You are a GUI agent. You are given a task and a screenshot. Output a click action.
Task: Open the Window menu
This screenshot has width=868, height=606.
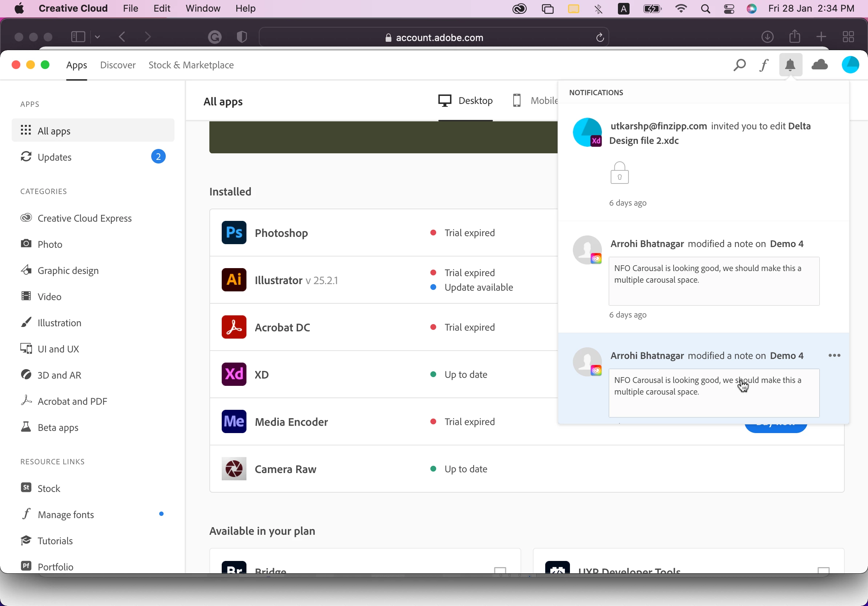click(202, 8)
